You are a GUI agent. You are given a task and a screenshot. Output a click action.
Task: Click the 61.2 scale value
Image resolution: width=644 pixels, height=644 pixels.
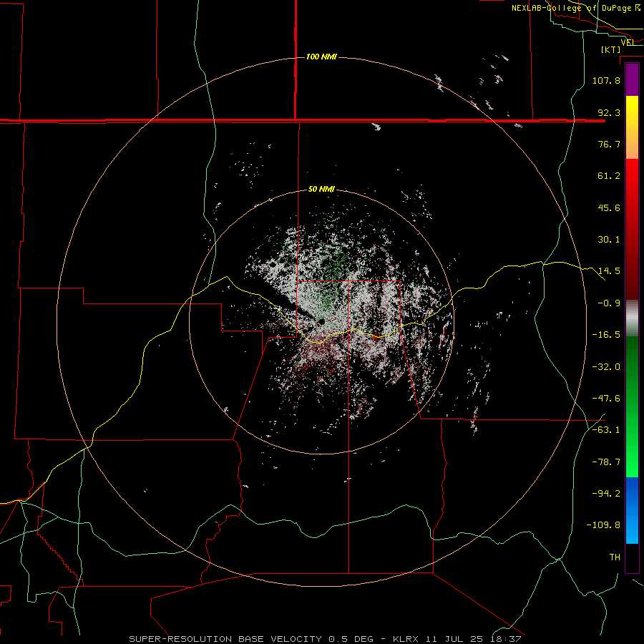click(x=609, y=176)
